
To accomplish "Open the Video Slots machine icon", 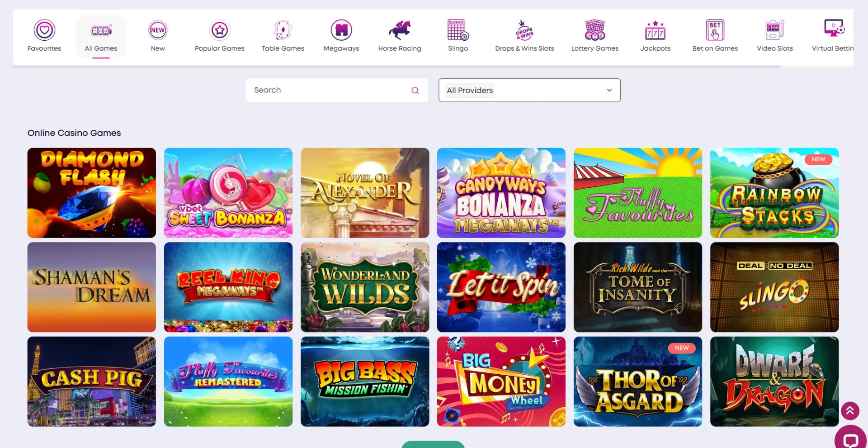I will click(x=775, y=30).
